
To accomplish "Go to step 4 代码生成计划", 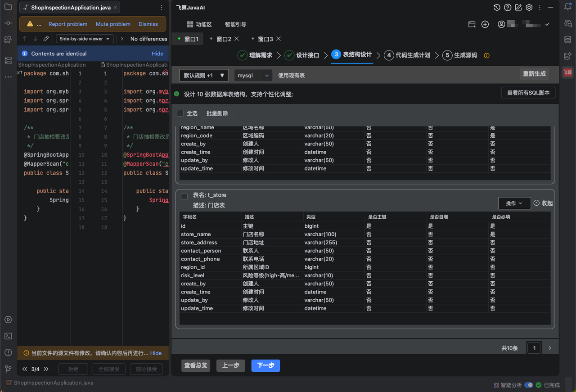I will (x=408, y=55).
